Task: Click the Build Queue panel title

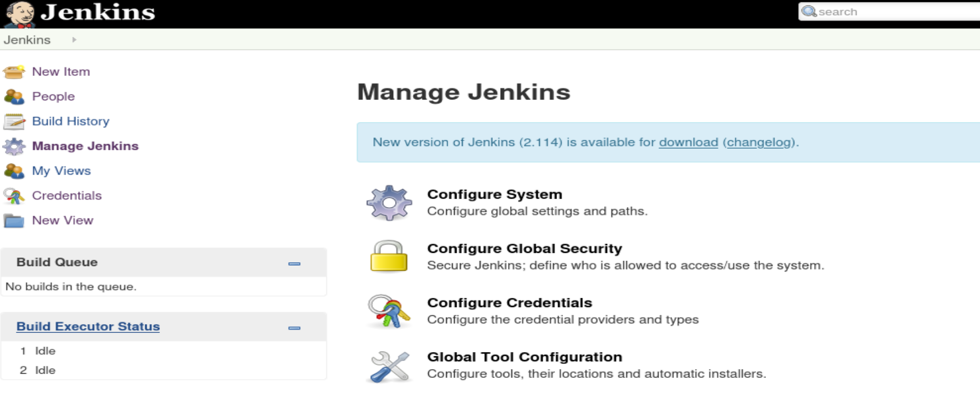Action: click(x=57, y=262)
